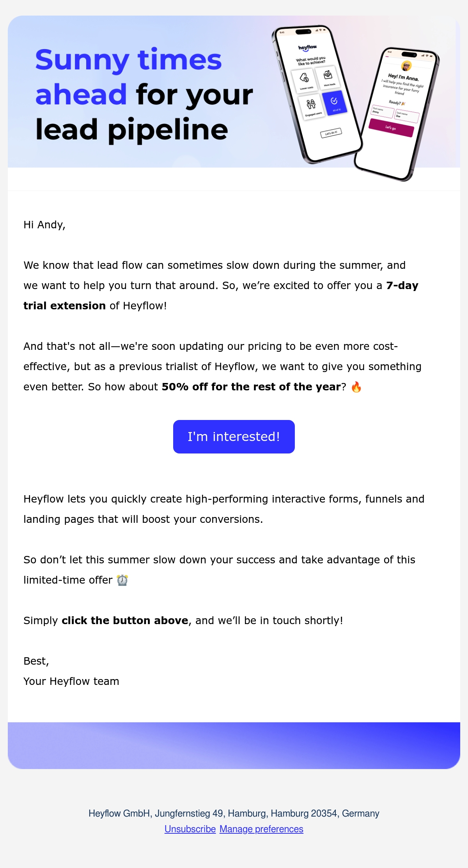This screenshot has width=468, height=868.
Task: Click the Heyflow GmbH address line
Action: tap(234, 813)
